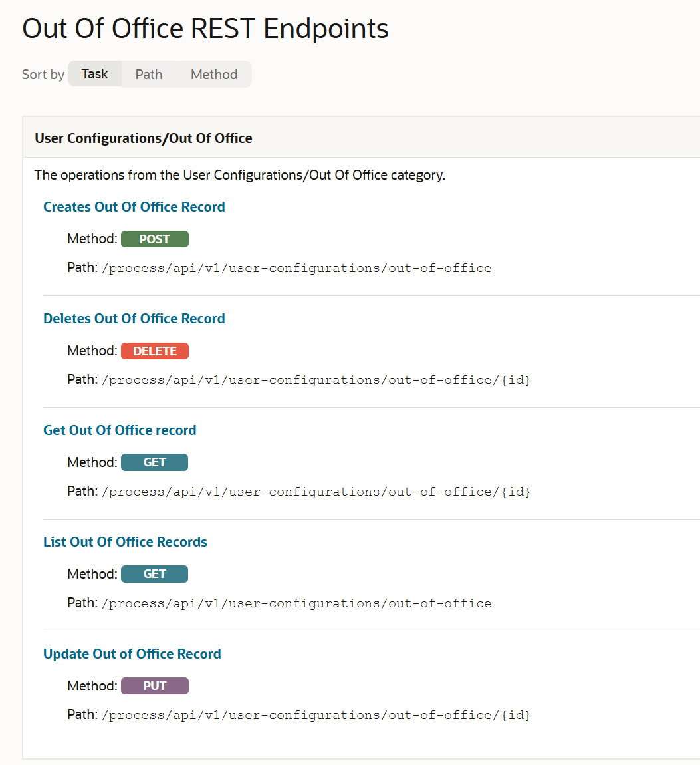Open the Get Out Of Office record endpoint
This screenshot has height=765, width=700.
[x=120, y=430]
